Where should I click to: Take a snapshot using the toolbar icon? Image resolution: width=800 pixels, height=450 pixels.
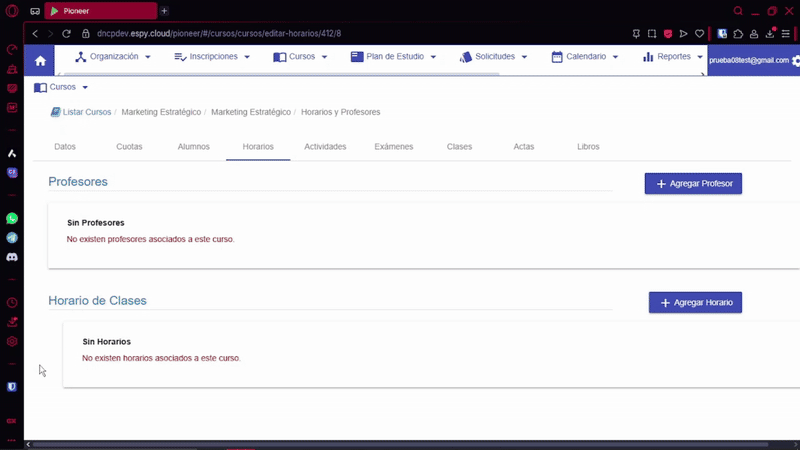pyautogui.click(x=651, y=33)
